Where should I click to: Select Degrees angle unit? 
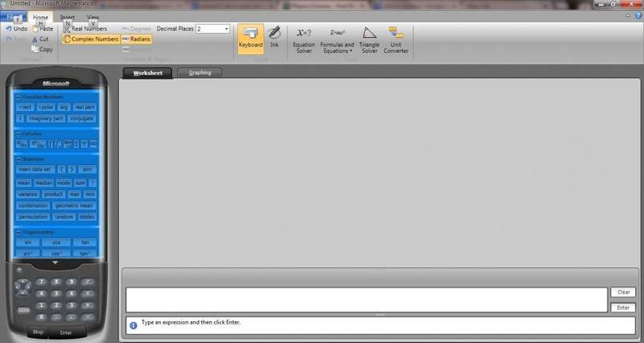[x=136, y=29]
